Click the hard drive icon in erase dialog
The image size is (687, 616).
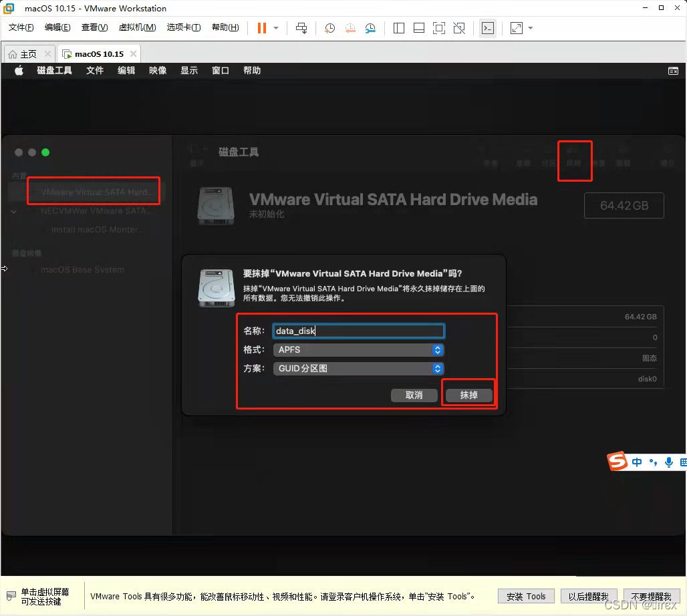pos(216,288)
